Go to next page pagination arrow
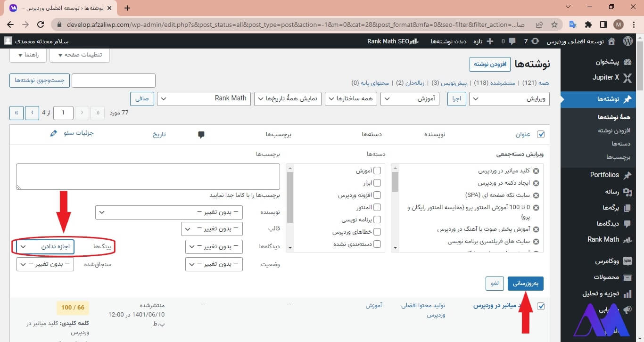644x342 pixels. pyautogui.click(x=32, y=113)
